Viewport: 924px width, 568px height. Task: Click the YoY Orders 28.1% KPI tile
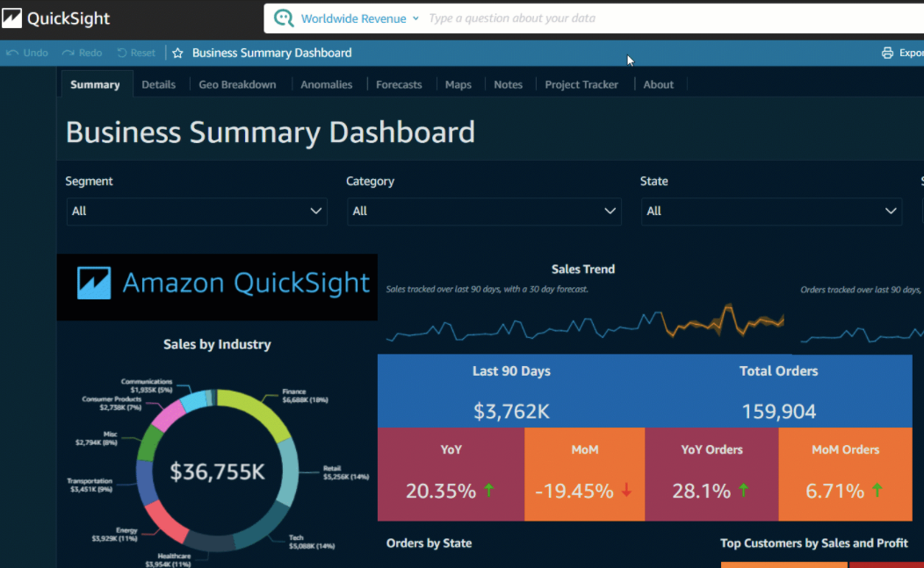click(711, 475)
